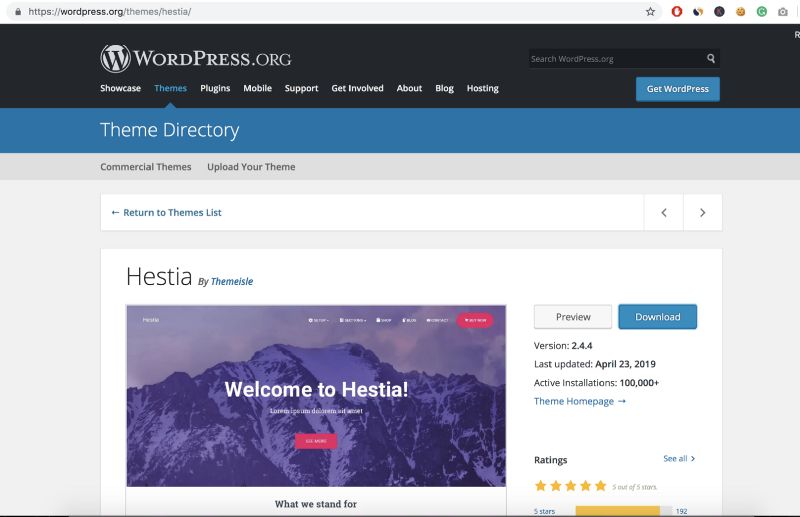Open the Themeisle author link
The width and height of the screenshot is (800, 517).
pos(232,281)
